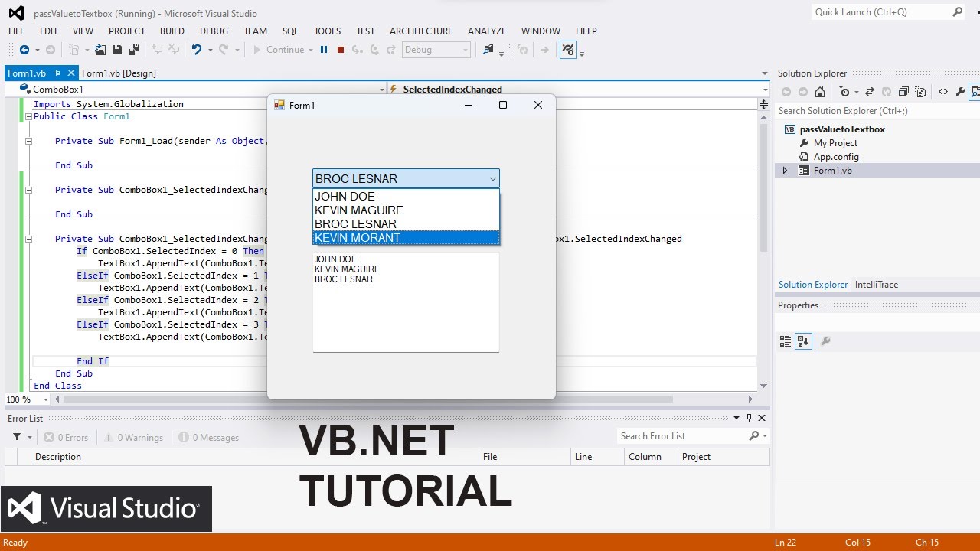Select App.config in Solution Explorer
Viewport: 980px width, 551px height.
point(836,157)
